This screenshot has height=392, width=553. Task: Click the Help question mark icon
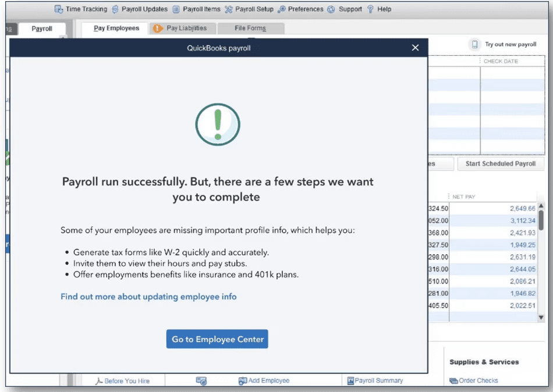point(370,9)
